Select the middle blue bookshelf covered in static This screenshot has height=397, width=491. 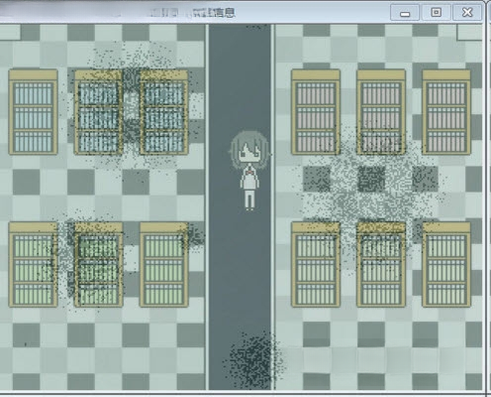tap(98, 112)
